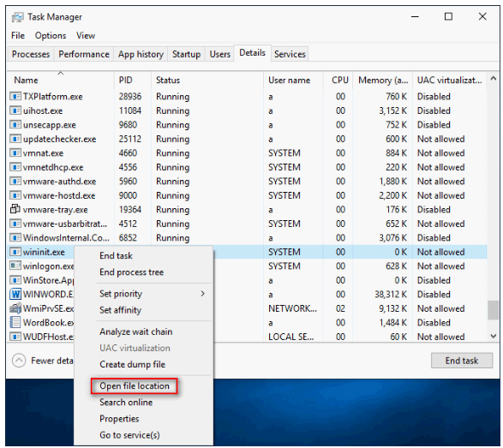Open the File menu

pyautogui.click(x=18, y=35)
